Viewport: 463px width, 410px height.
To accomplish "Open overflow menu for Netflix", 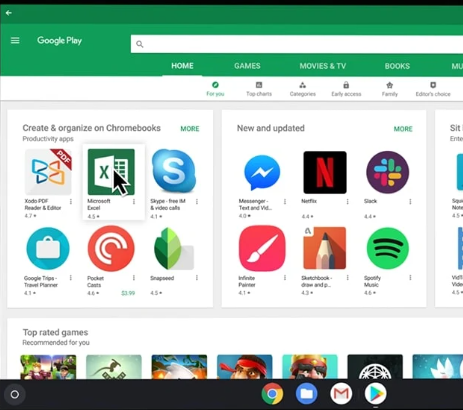I will click(347, 201).
